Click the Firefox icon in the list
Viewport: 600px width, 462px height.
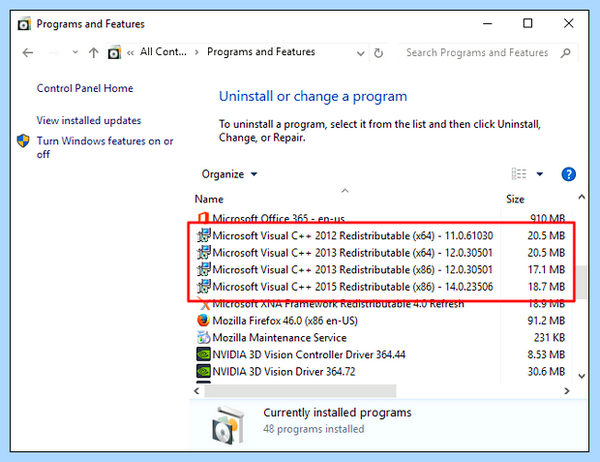203,320
